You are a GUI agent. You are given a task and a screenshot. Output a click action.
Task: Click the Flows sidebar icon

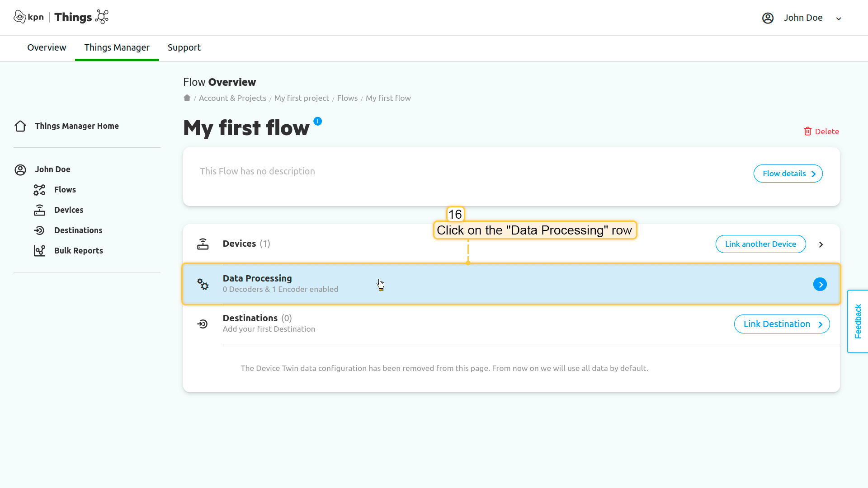point(39,190)
